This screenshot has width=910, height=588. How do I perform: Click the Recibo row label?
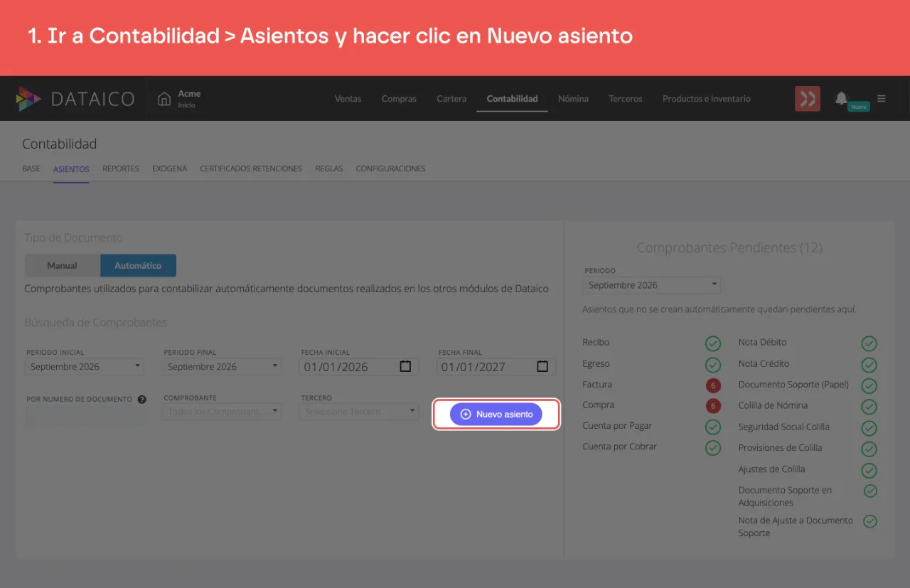tap(596, 343)
